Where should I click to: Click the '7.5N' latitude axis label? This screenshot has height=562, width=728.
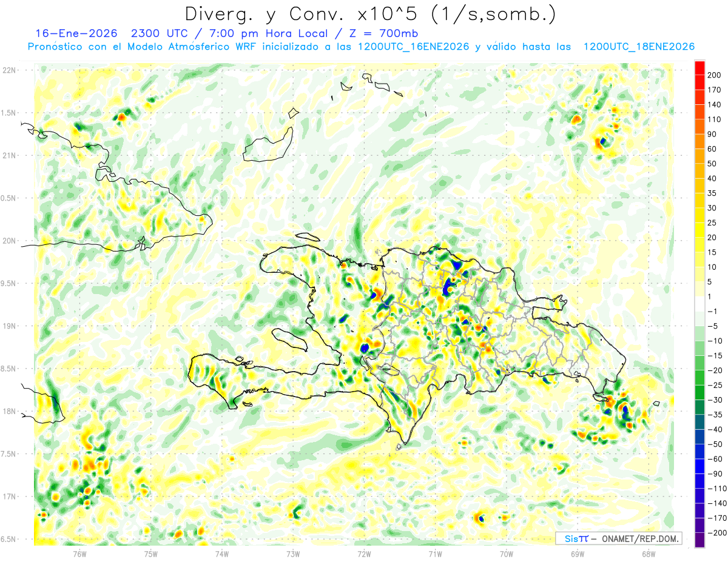click(9, 454)
